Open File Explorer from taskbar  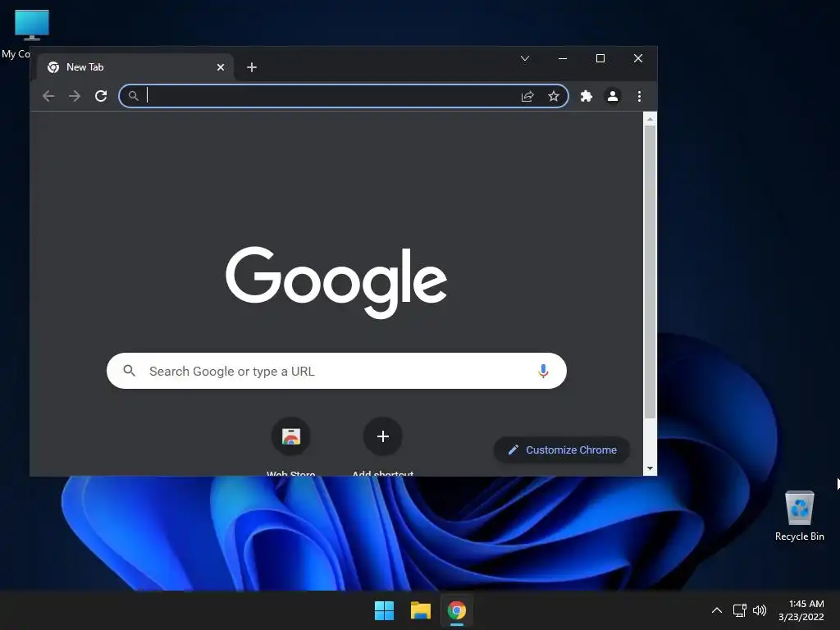pos(421,610)
